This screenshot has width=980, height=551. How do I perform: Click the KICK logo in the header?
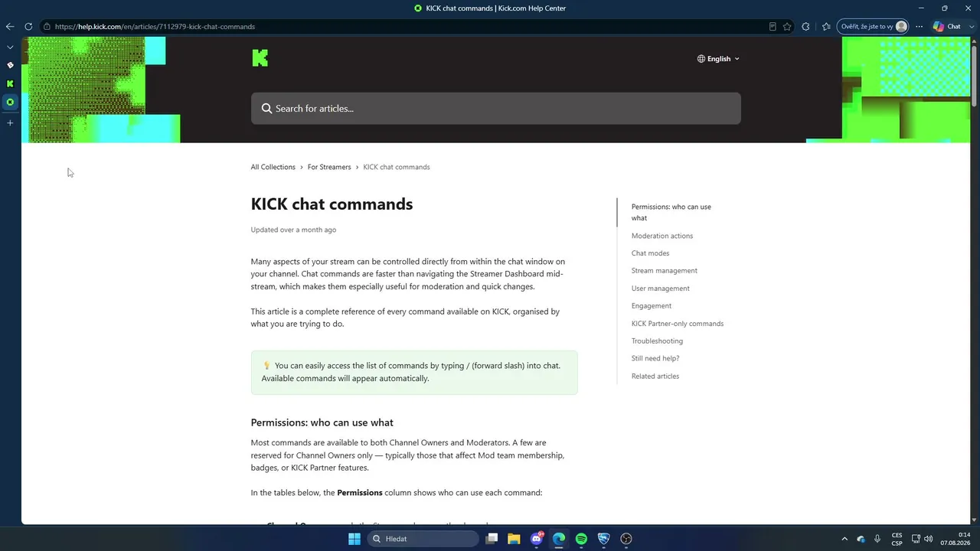pyautogui.click(x=260, y=58)
